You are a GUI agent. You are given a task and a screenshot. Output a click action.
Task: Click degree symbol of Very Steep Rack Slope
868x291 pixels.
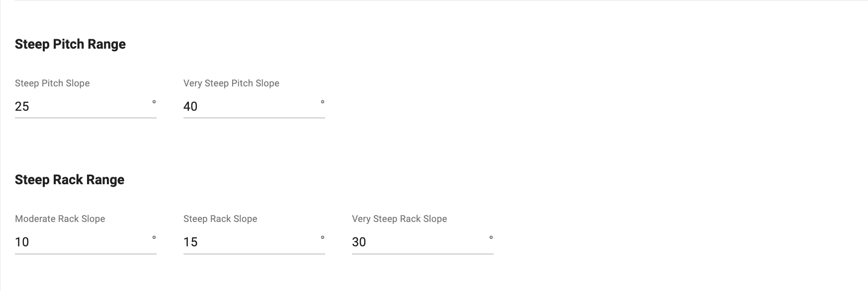pyautogui.click(x=491, y=238)
